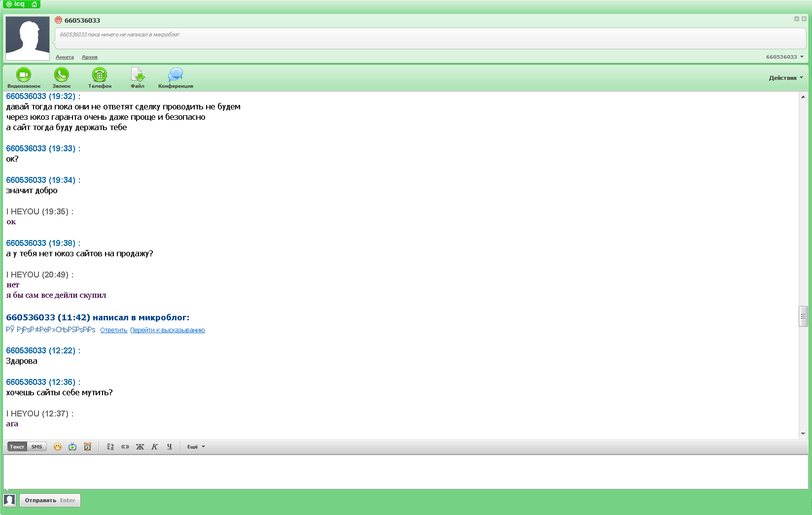Click the Ответить microblog link

[114, 330]
